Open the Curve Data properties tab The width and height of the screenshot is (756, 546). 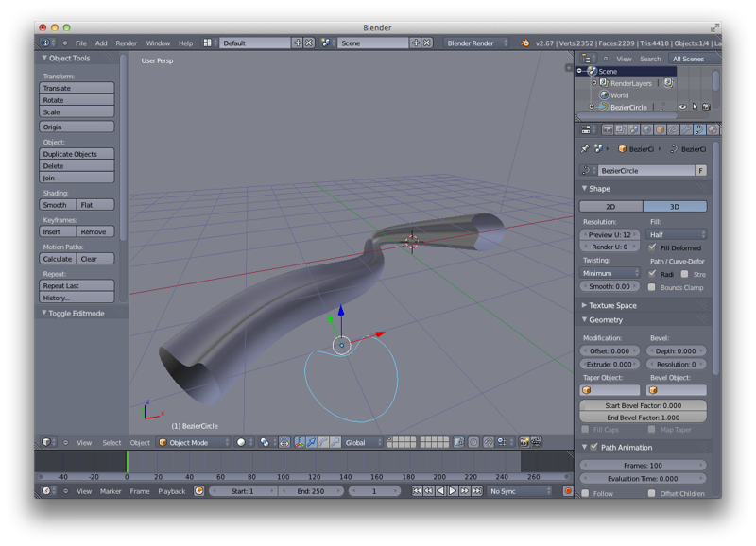[x=699, y=129]
